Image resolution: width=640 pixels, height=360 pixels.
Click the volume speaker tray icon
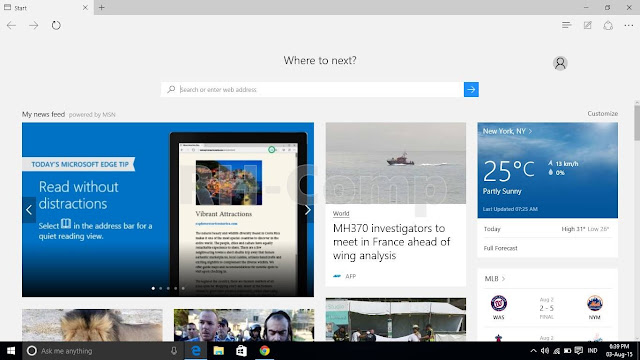tap(544, 351)
